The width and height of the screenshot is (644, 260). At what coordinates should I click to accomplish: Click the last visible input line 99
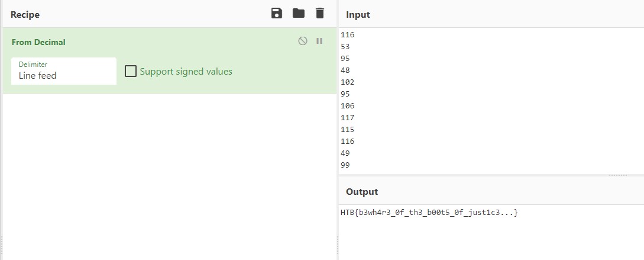click(x=345, y=165)
